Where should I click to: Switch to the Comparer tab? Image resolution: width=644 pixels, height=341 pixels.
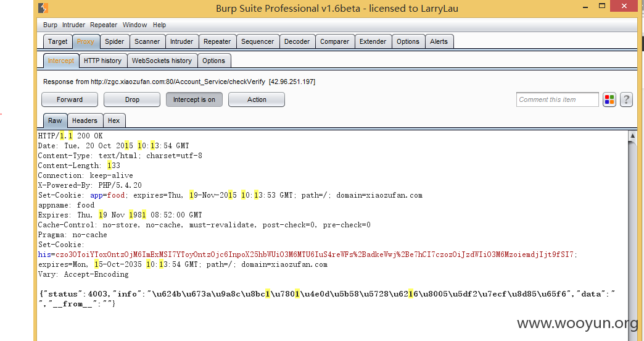point(335,41)
